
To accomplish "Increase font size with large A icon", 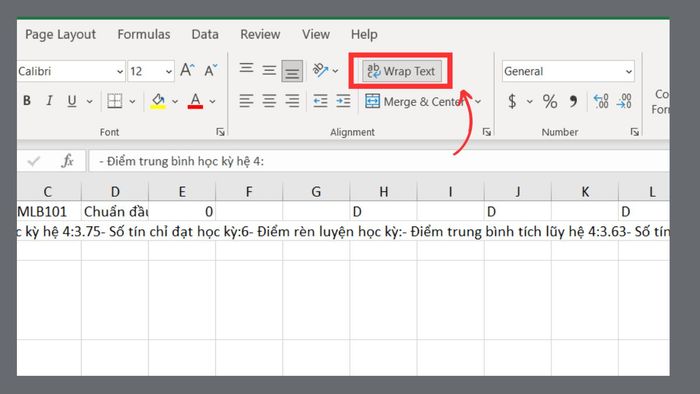I will (188, 71).
